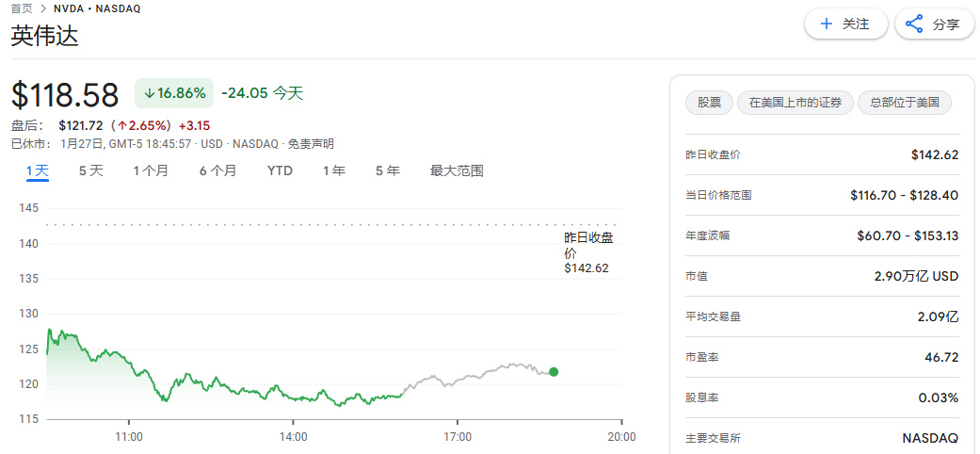Switch to the 5 天 range tab

click(90, 170)
